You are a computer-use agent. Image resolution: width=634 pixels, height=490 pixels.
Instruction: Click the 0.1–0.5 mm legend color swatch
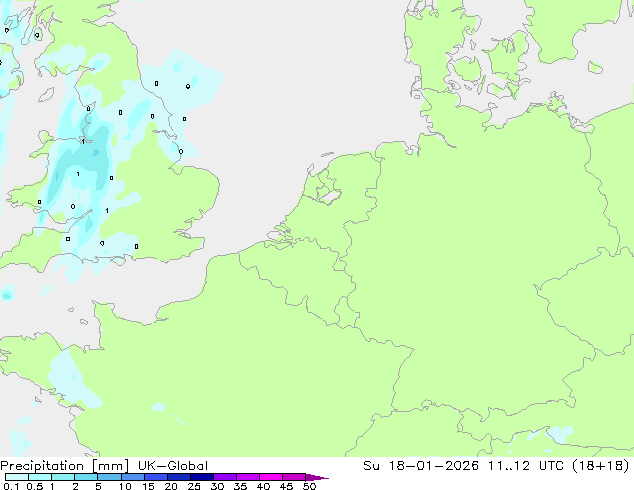17,477
